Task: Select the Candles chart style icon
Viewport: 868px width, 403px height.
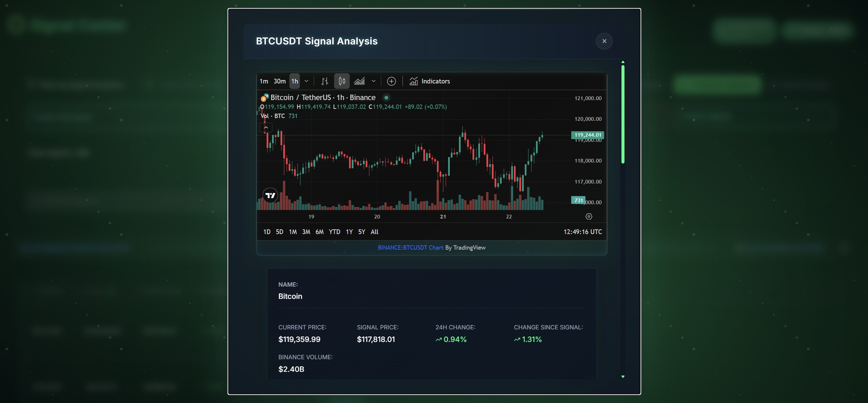Action: 342,81
